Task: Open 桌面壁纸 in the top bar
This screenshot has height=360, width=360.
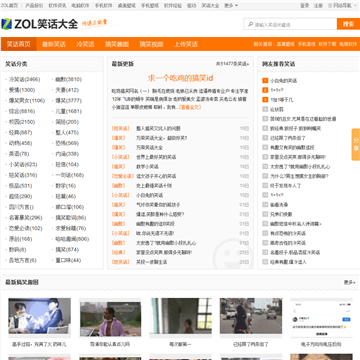Action: (x=127, y=6)
